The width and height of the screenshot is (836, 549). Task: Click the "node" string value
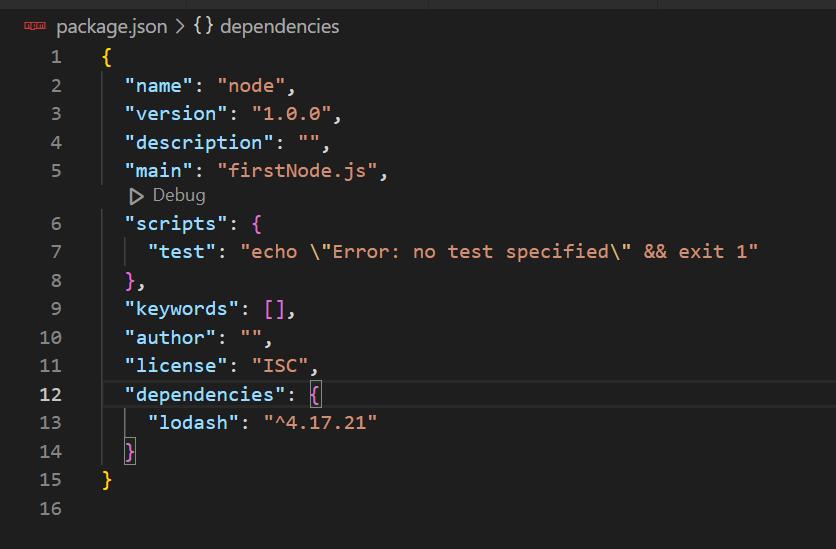251,85
